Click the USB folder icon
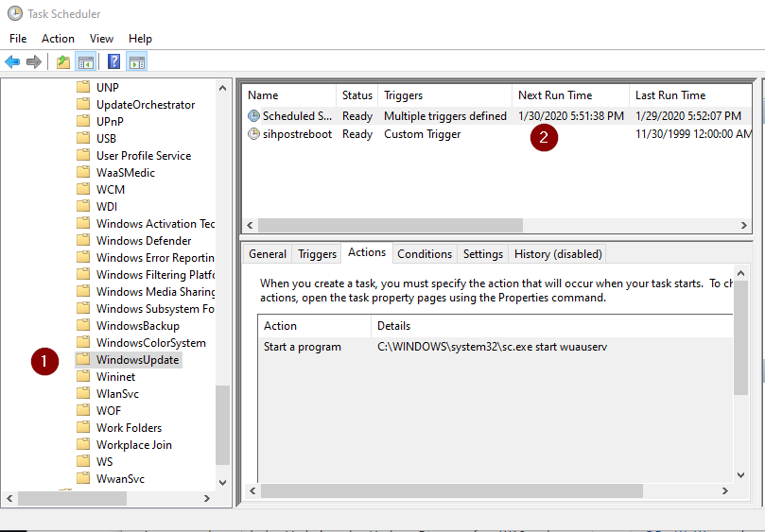765x532 pixels. coord(83,138)
